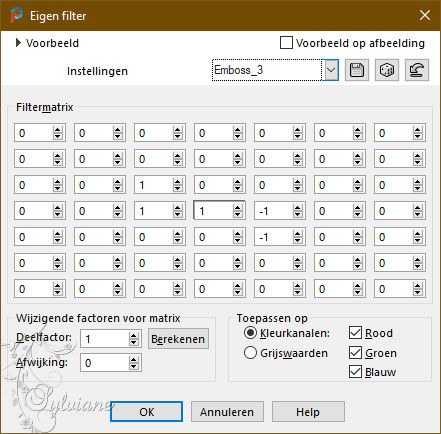Uncheck the Blauw channel checkbox
Image resolution: width=441 pixels, height=434 pixels.
pyautogui.click(x=355, y=372)
